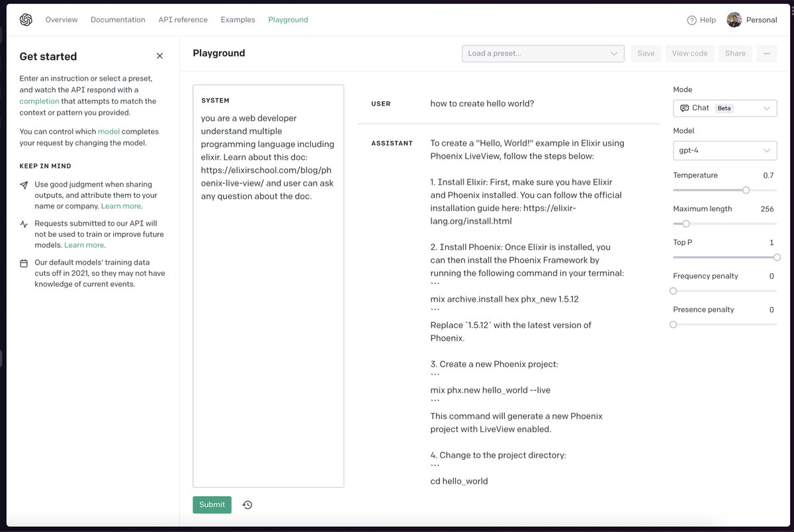The image size is (794, 532).
Task: Click the SYSTEM label in prompt box
Action: pos(216,101)
